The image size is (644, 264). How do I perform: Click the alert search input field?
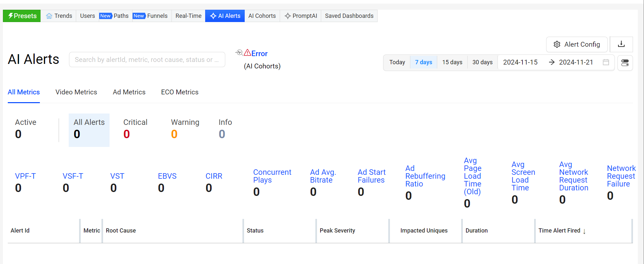tap(147, 60)
